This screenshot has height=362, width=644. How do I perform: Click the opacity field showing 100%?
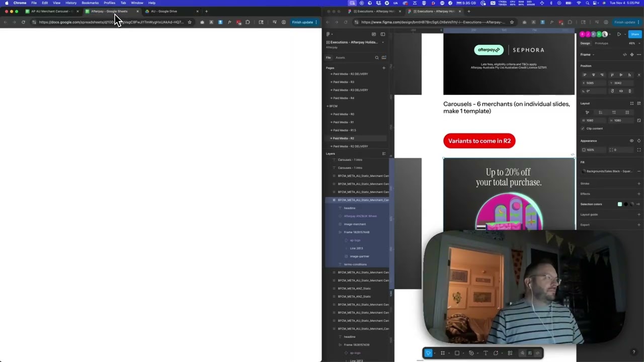coord(594,150)
